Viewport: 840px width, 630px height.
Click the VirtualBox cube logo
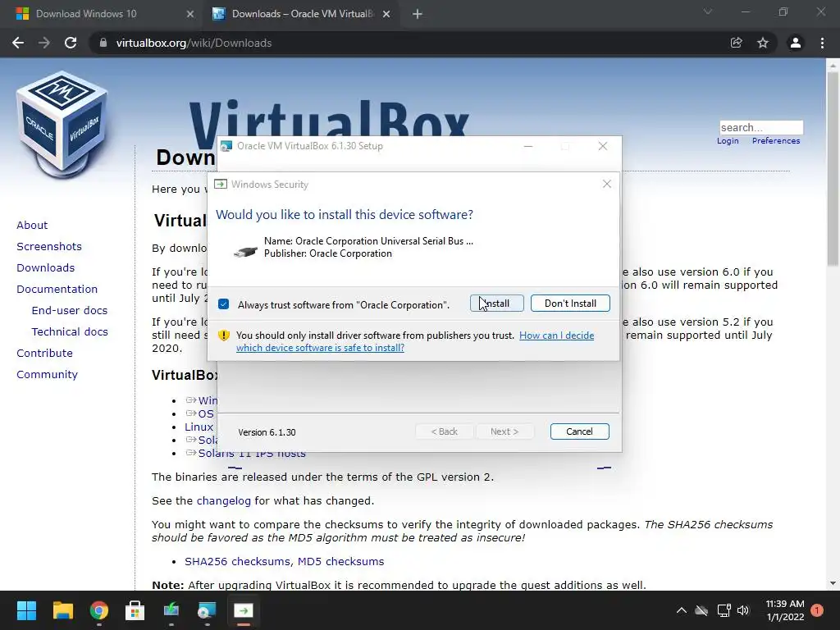click(63, 125)
